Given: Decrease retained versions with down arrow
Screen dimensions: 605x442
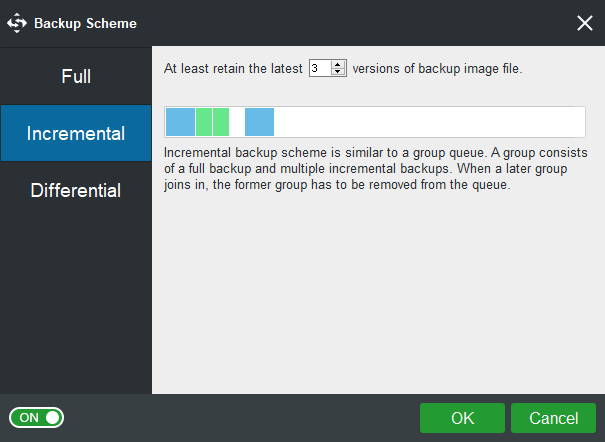Looking at the screenshot, I should 338,73.
